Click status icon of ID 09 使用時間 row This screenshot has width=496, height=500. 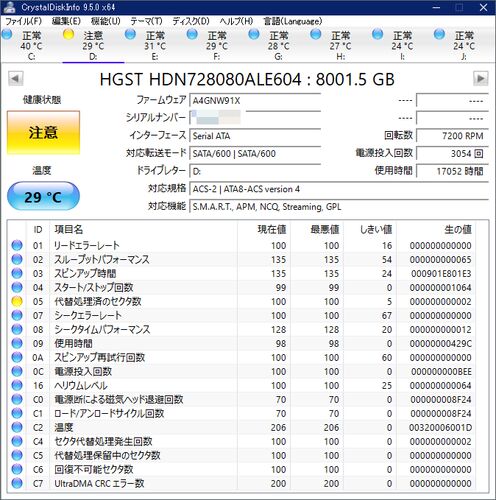[x=17, y=343]
